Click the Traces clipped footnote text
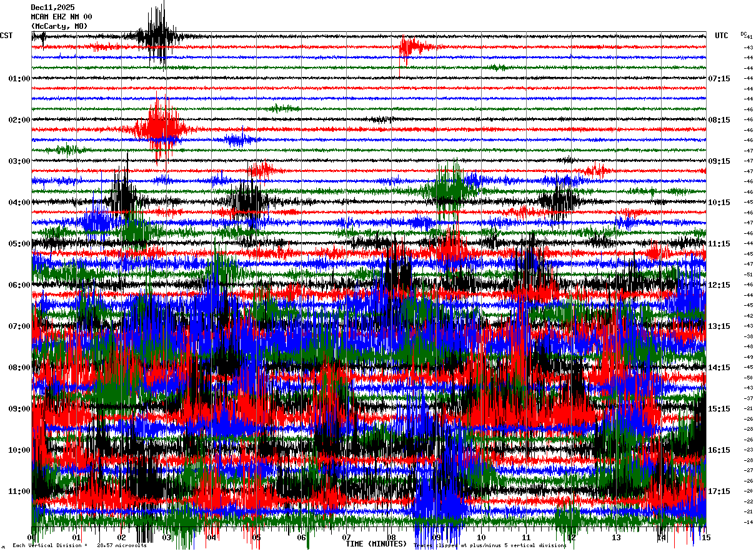 point(490,546)
